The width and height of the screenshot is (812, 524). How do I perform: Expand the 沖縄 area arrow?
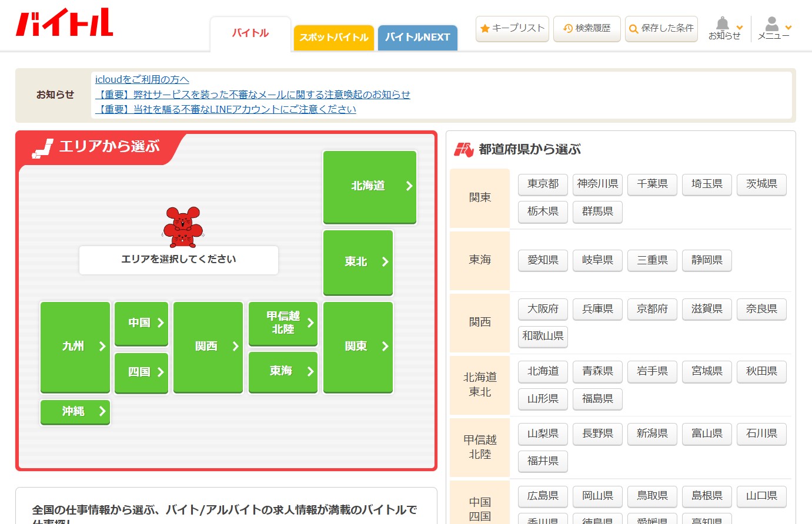click(102, 411)
